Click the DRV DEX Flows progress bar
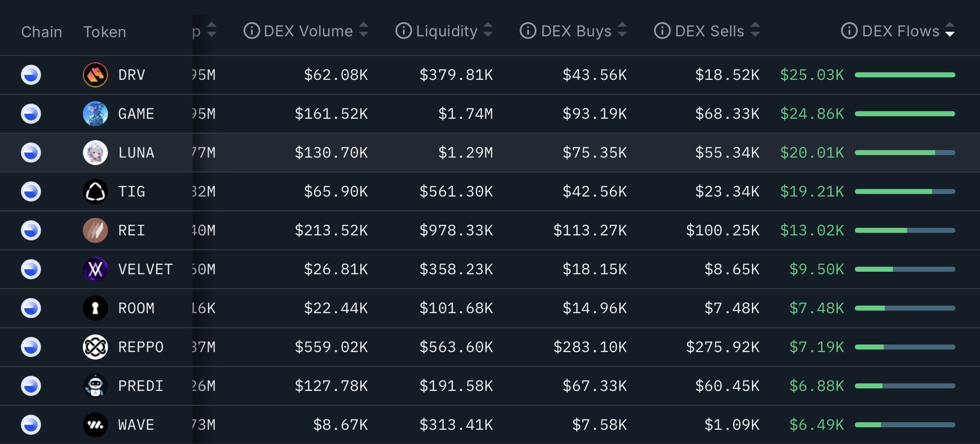 click(905, 75)
